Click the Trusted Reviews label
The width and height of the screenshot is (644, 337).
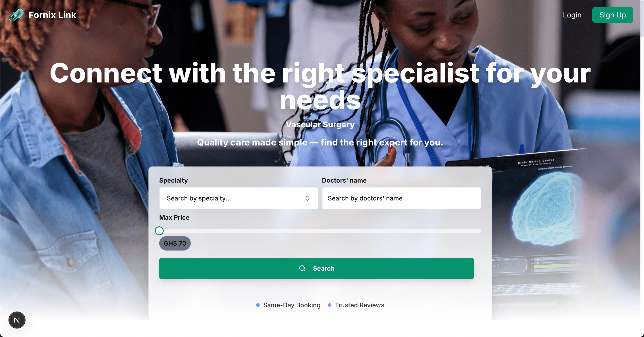(x=360, y=305)
